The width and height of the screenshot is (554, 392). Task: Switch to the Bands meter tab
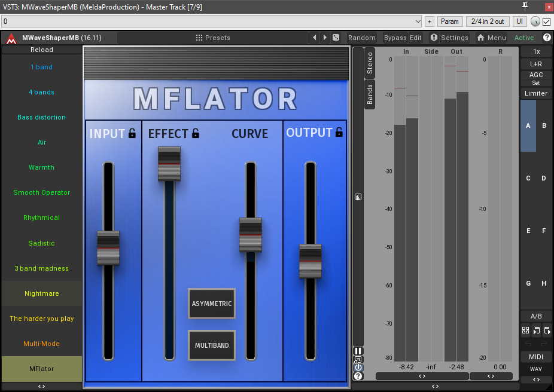pos(370,94)
